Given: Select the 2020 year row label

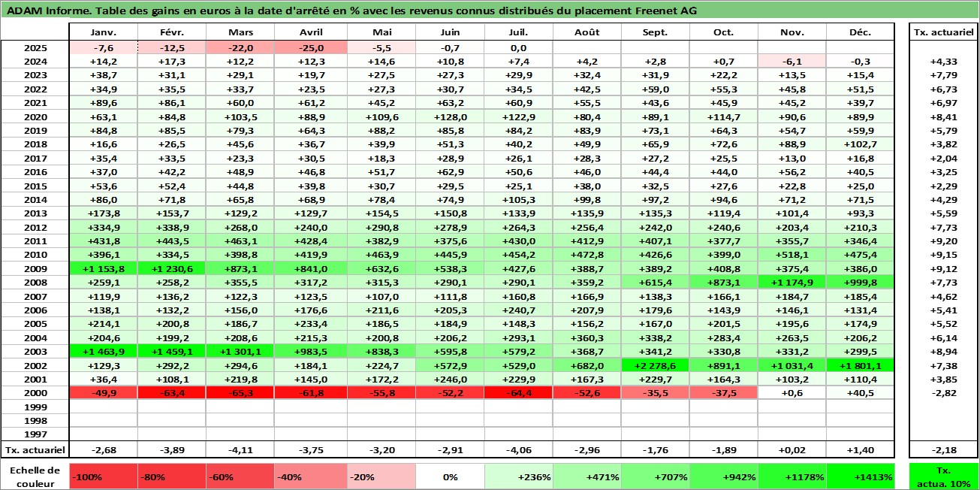Looking at the screenshot, I should click(35, 116).
